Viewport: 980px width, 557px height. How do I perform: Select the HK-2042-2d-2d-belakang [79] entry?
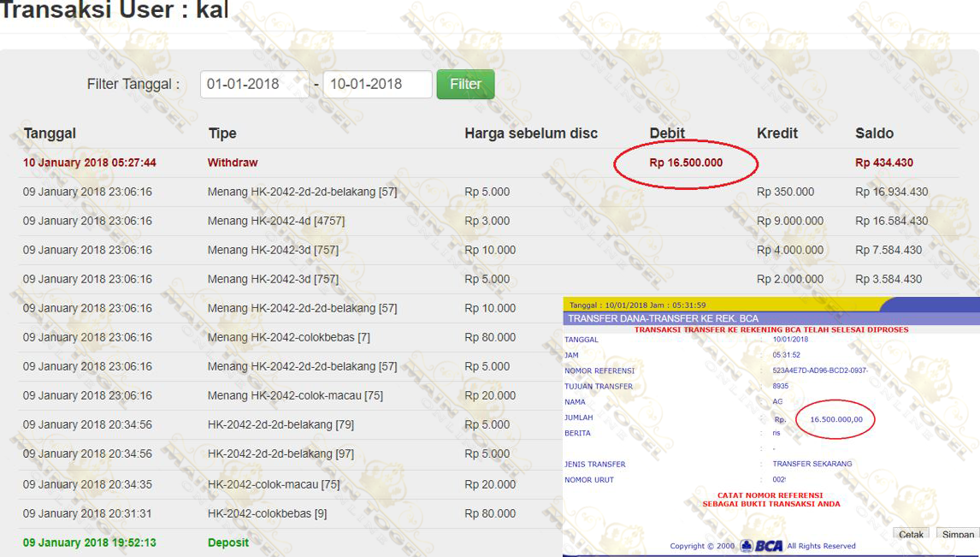point(280,424)
